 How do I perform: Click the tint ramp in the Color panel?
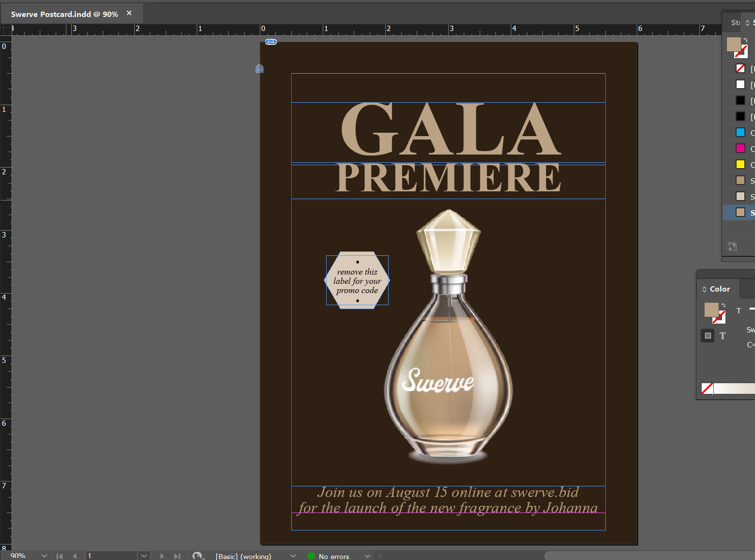[734, 389]
